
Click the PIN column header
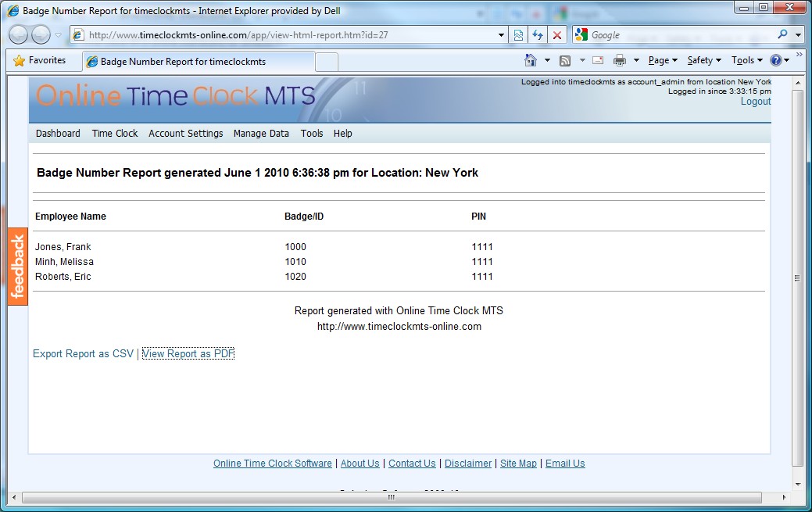pyautogui.click(x=478, y=216)
